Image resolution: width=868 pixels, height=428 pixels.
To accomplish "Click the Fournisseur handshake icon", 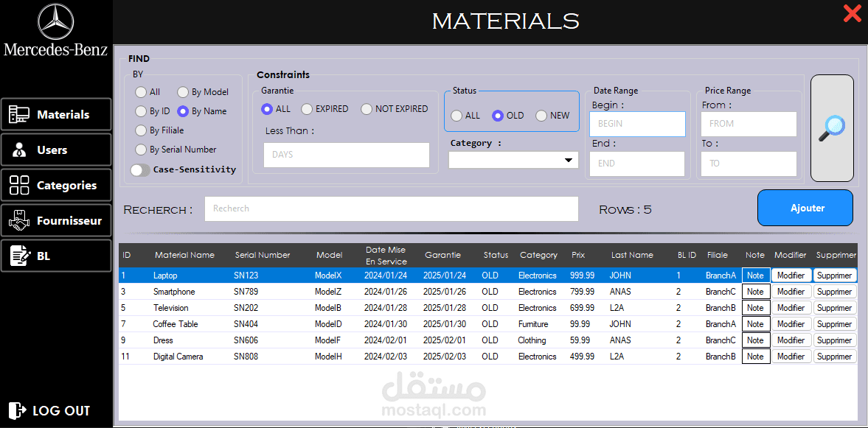I will pos(19,221).
